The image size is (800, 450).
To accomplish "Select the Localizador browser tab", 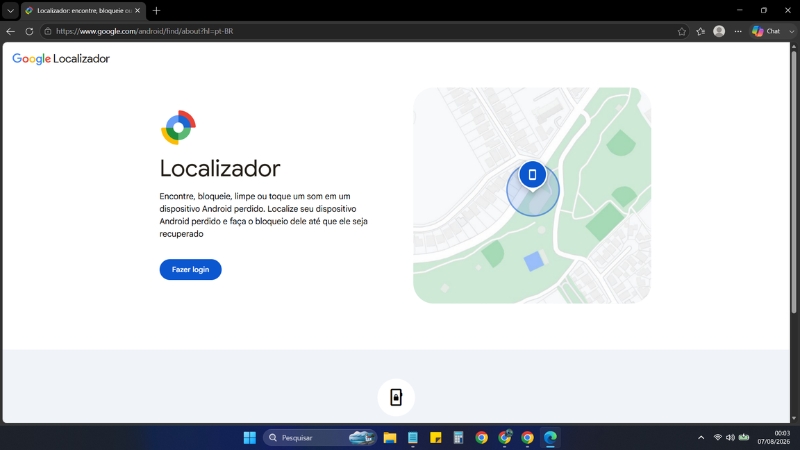I will 83,11.
